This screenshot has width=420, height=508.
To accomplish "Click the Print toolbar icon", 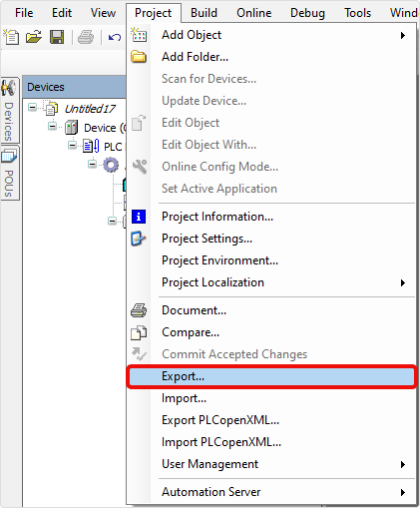I will (x=86, y=37).
